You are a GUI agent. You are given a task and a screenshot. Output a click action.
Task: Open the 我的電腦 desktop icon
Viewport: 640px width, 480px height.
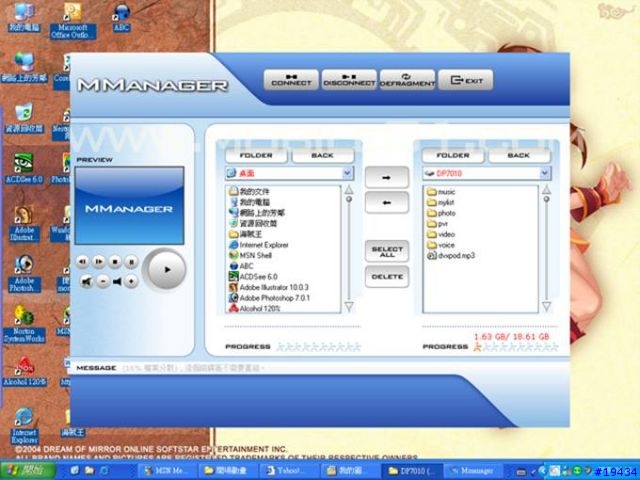[24, 17]
